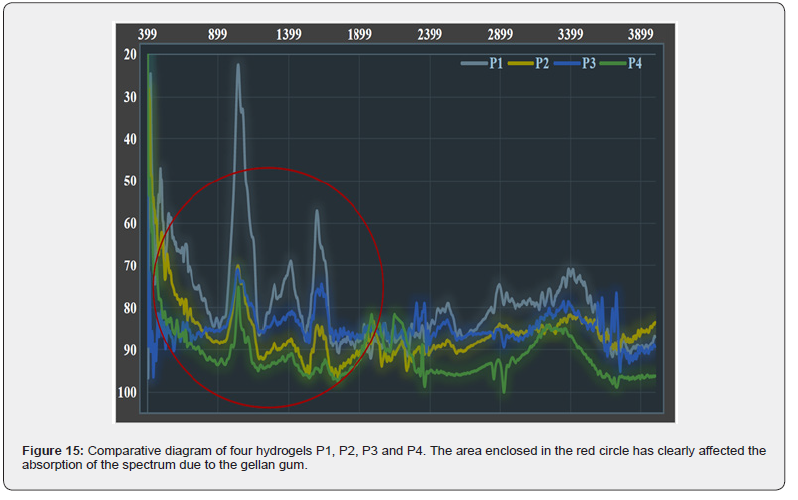
Task: Click the 399 x-axis label
Action: [147, 34]
